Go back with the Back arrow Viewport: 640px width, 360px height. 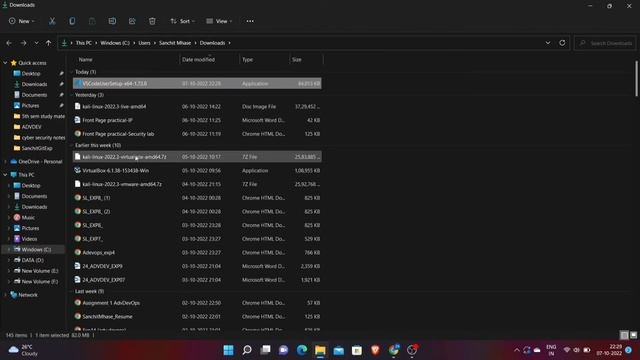(x=9, y=43)
